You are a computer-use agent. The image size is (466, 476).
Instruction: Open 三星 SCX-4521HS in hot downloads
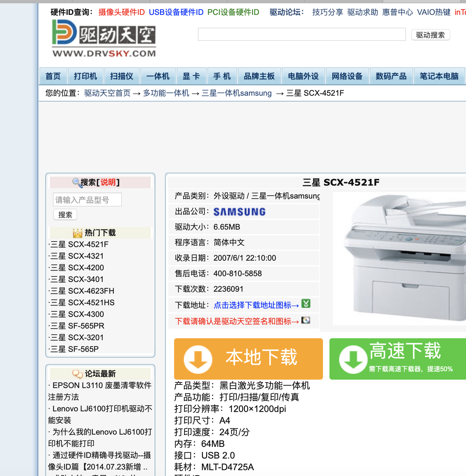83,302
